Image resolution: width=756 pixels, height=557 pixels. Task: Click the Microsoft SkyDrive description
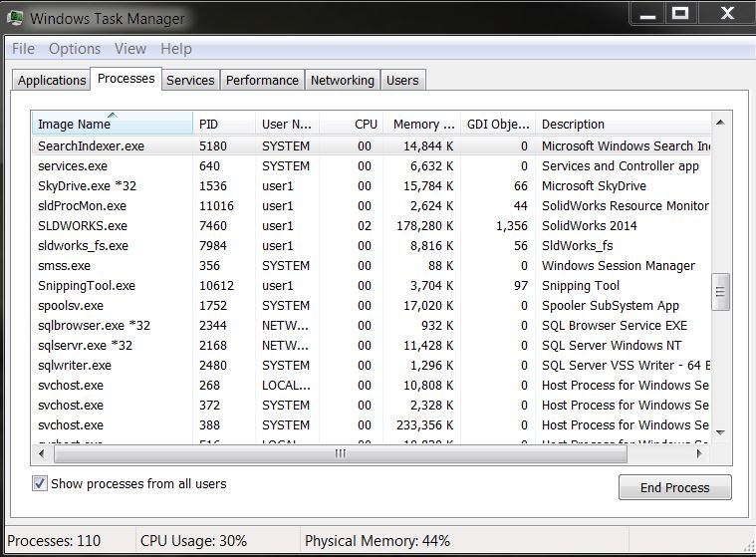594,185
